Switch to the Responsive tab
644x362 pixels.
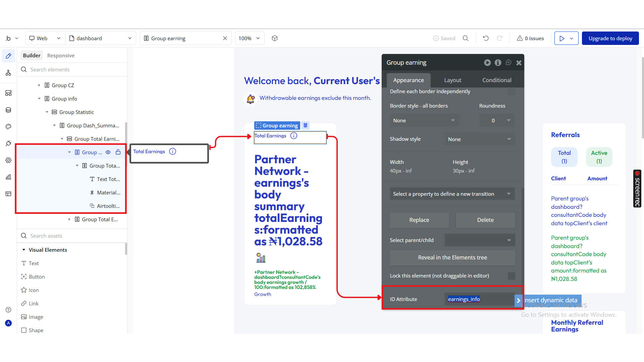pyautogui.click(x=61, y=55)
